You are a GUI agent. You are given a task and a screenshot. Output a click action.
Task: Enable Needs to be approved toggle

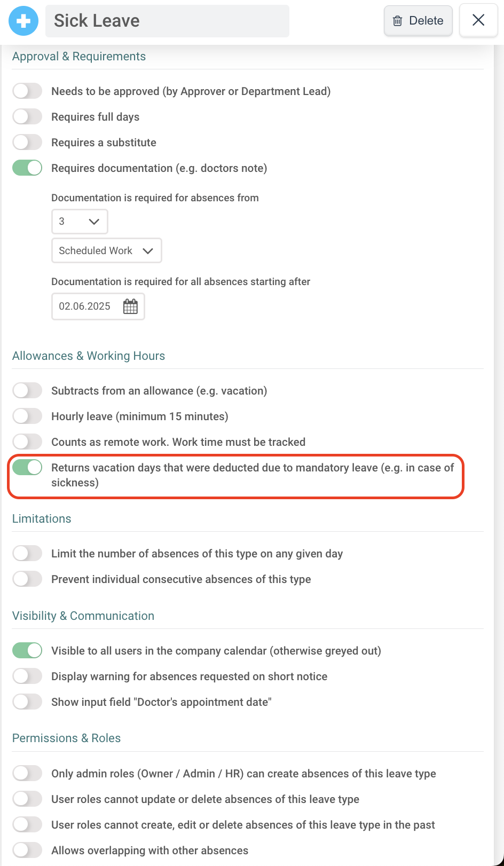(27, 91)
